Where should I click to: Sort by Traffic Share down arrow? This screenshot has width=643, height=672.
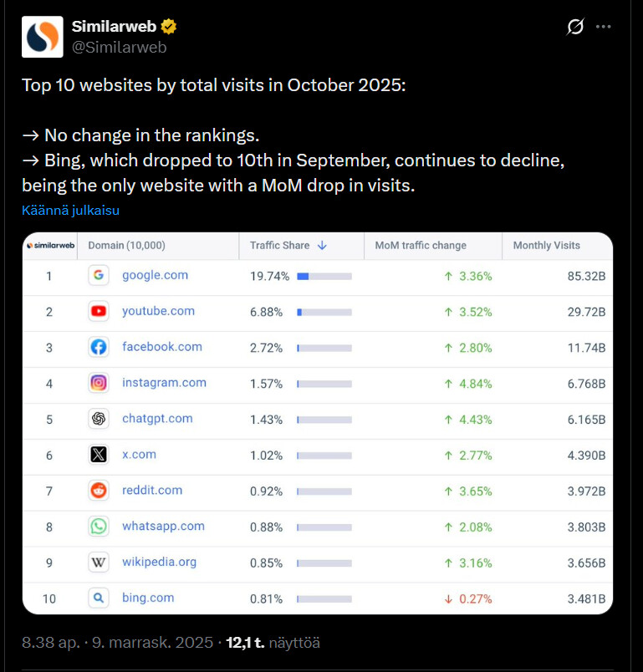[x=322, y=246]
